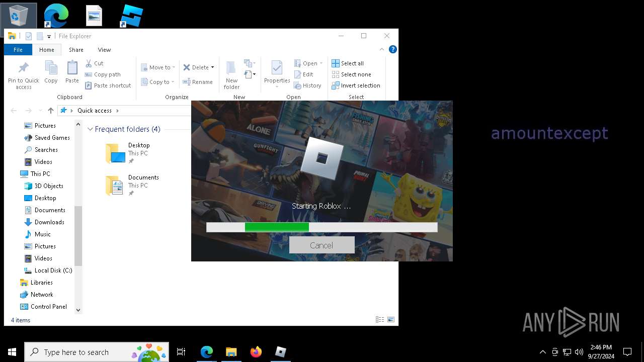Switch to the Share ribbon tab
644x362 pixels.
click(x=76, y=50)
